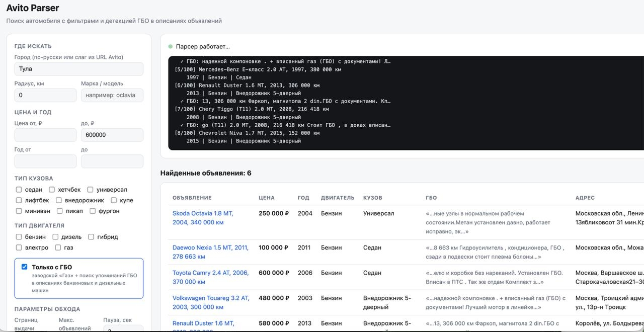Click the ОБЪЯВЛЕНИЕ column header
This screenshot has width=644, height=332.
[192, 198]
